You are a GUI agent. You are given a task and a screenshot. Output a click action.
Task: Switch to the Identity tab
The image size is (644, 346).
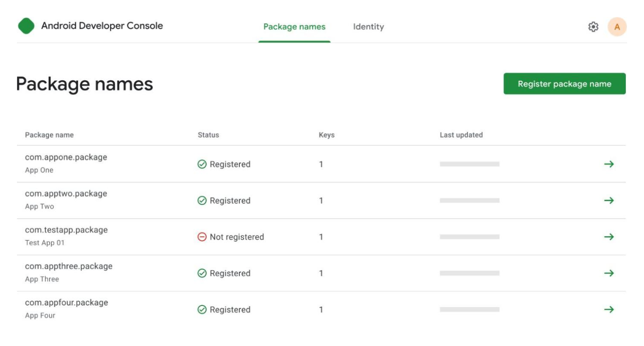(x=368, y=27)
